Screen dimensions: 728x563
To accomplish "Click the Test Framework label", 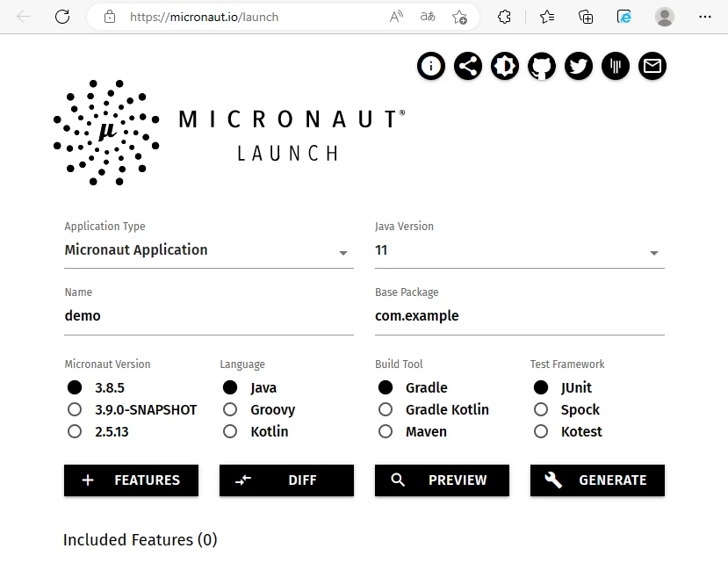I will (x=567, y=365).
